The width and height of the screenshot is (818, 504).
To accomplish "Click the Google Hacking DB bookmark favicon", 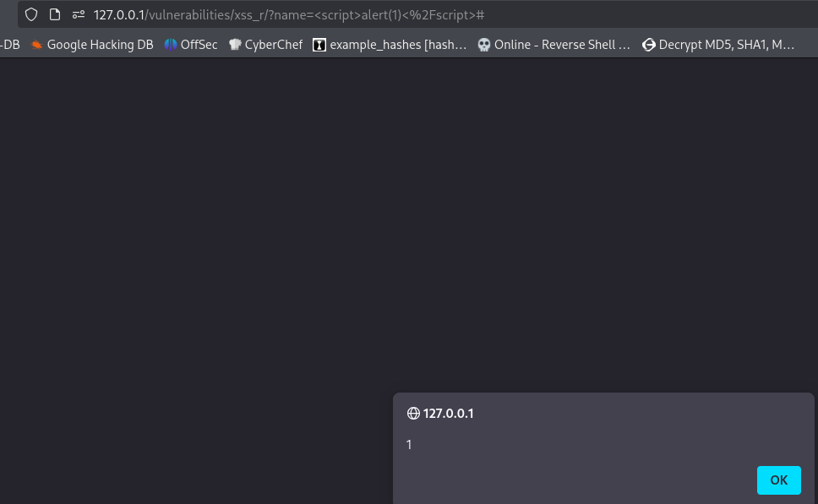I will coord(36,45).
